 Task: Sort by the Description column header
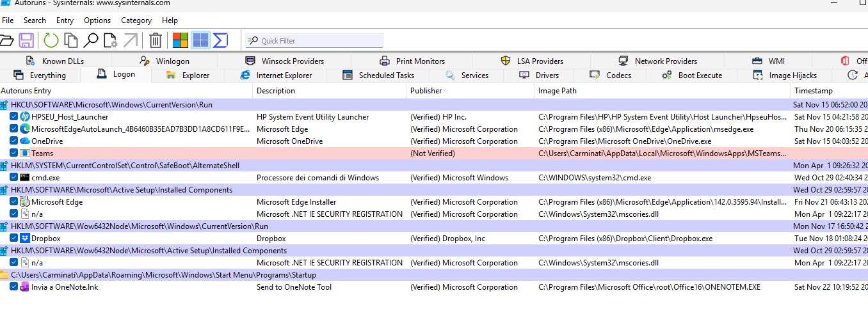tap(330, 91)
